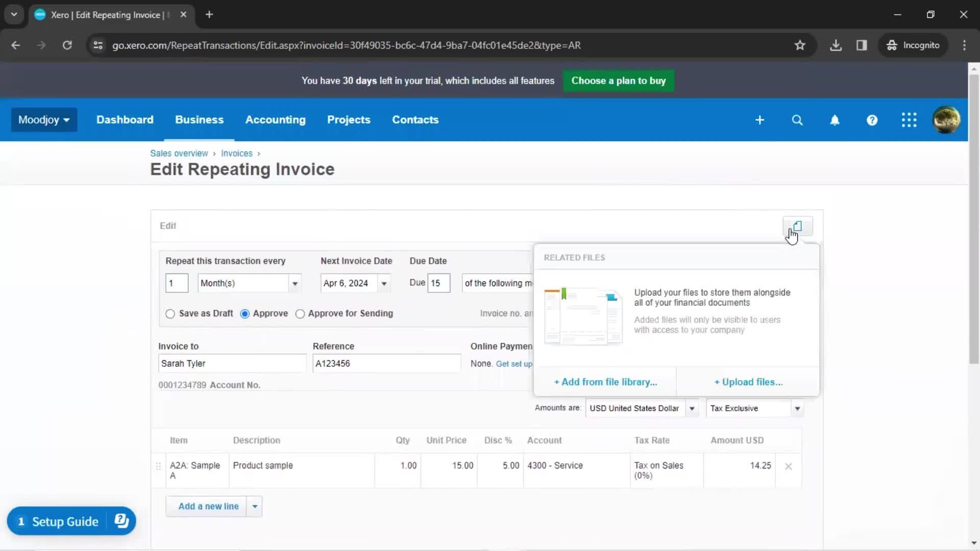Click 5.00 discount cell

(500, 471)
